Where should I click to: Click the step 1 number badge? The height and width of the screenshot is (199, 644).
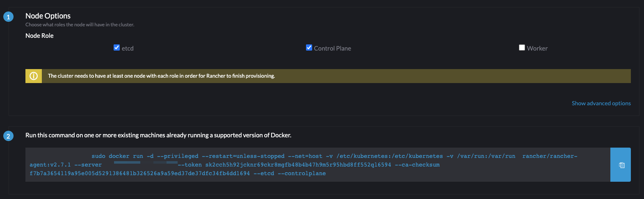pos(8,17)
